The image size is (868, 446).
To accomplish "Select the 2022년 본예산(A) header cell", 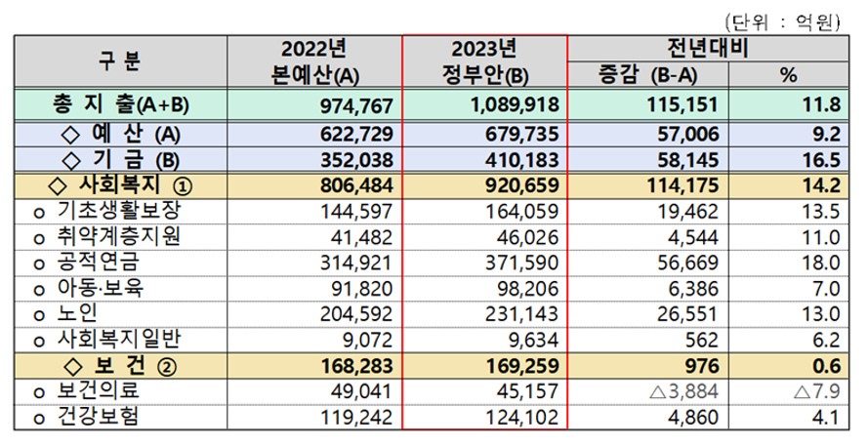I will (314, 61).
